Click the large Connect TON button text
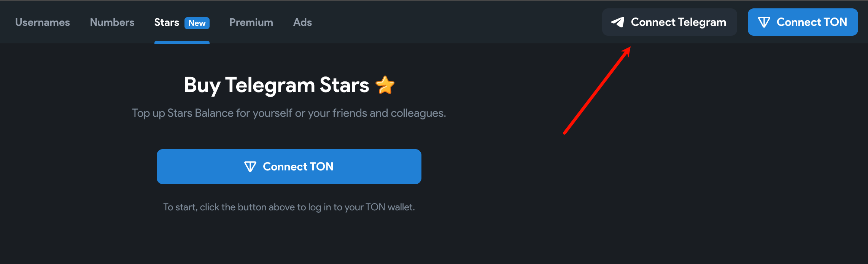Viewport: 868px width, 264px height. (298, 167)
